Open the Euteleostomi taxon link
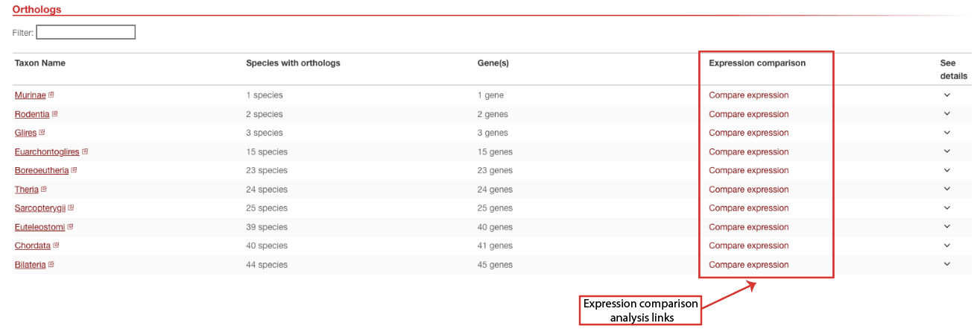 (39, 227)
